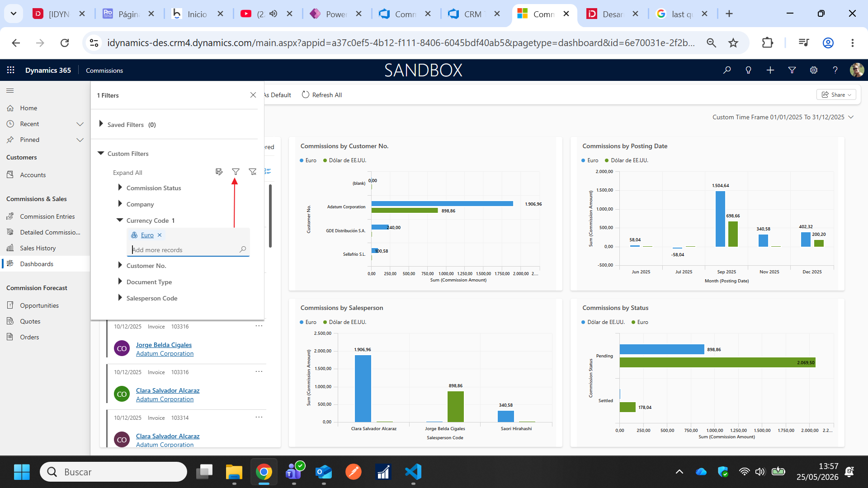This screenshot has height=488, width=868.
Task: Click the Windows Buscar search box
Action: (x=113, y=472)
